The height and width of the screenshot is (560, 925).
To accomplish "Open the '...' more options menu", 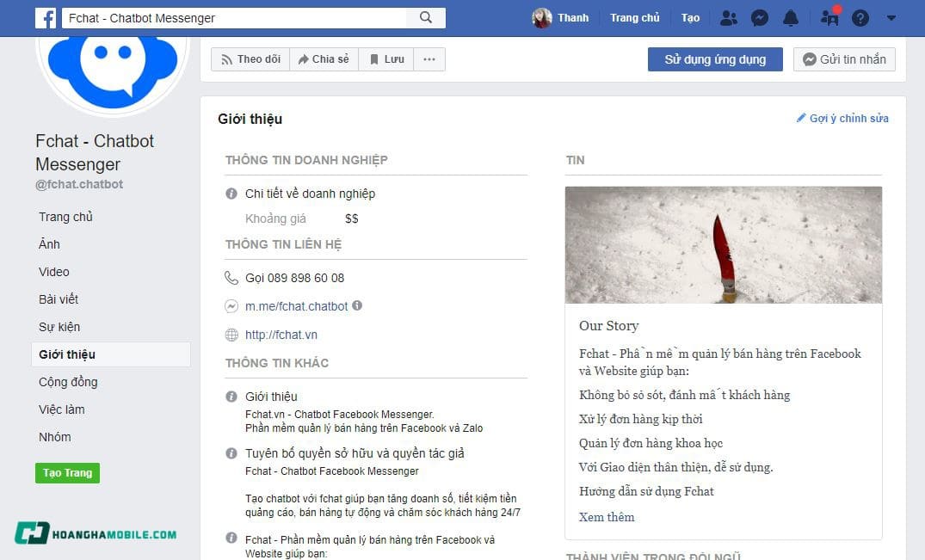I will 429,58.
